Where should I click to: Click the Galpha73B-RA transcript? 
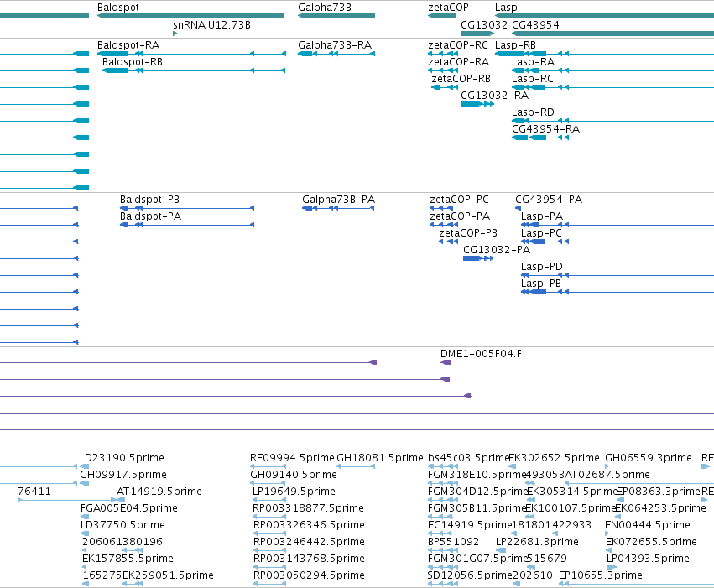(336, 54)
